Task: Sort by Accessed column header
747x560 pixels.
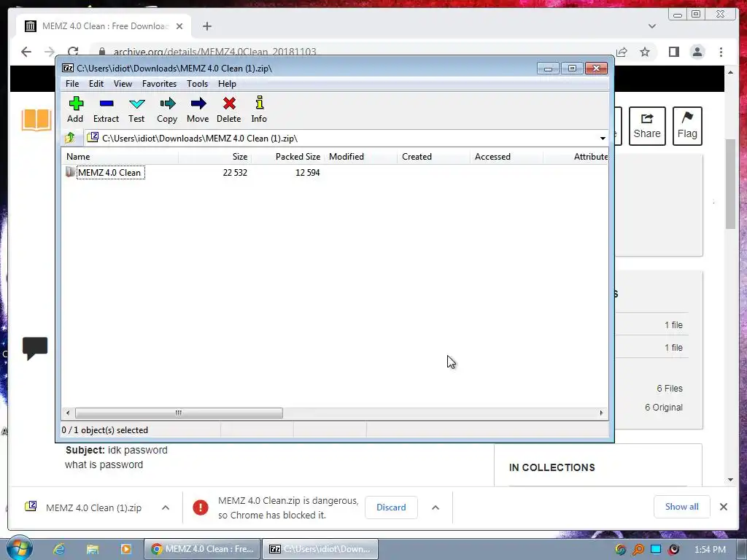Action: click(x=506, y=157)
